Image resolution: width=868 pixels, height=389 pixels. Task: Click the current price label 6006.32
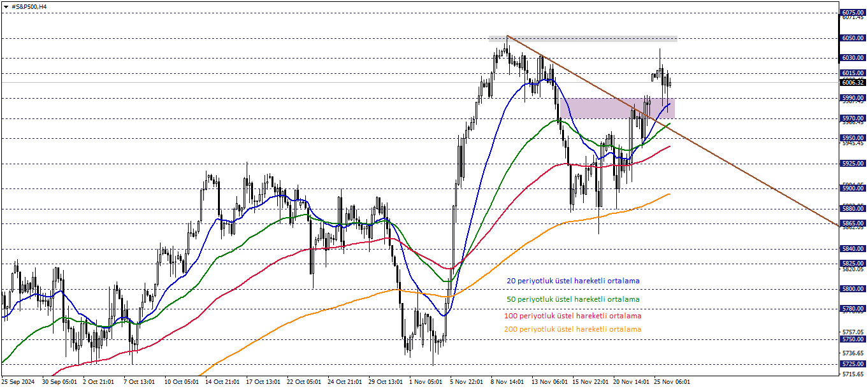[x=853, y=82]
